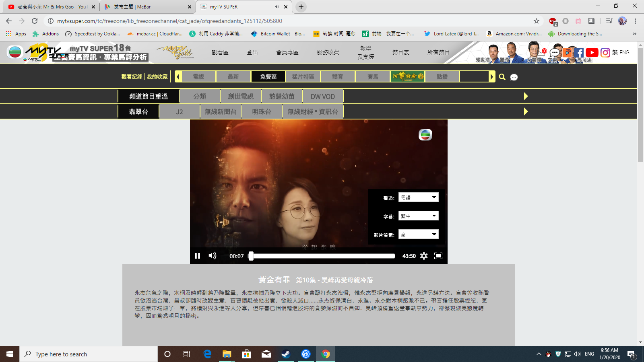Open the audio channel 聲道 dropdown
644x362 pixels.
[418, 197]
